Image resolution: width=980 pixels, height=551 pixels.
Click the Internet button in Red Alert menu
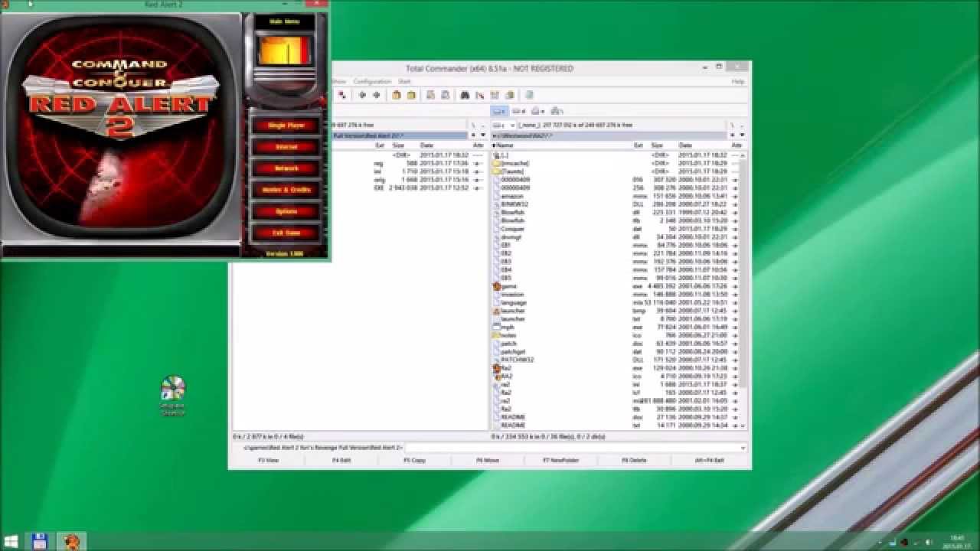click(x=286, y=146)
